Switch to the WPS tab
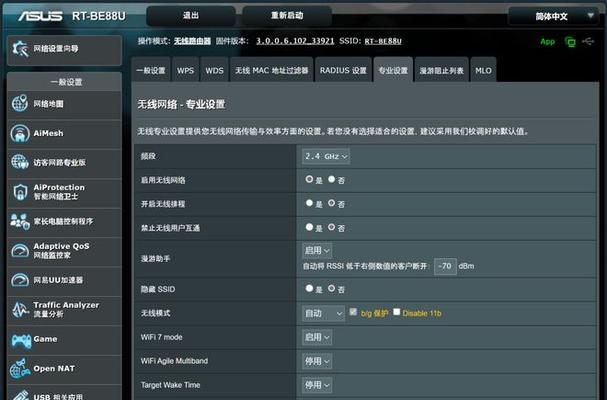 point(185,70)
